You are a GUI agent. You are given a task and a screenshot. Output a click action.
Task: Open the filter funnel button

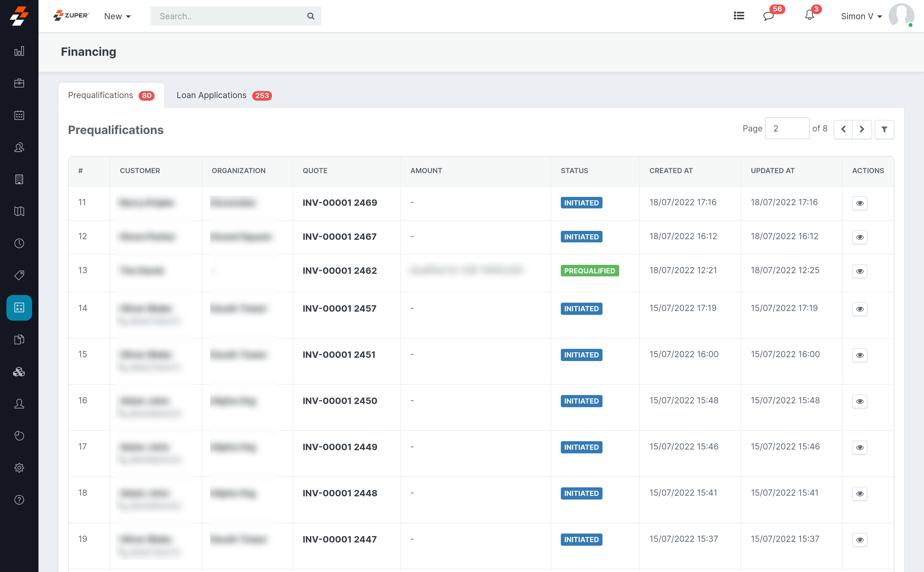(x=884, y=129)
